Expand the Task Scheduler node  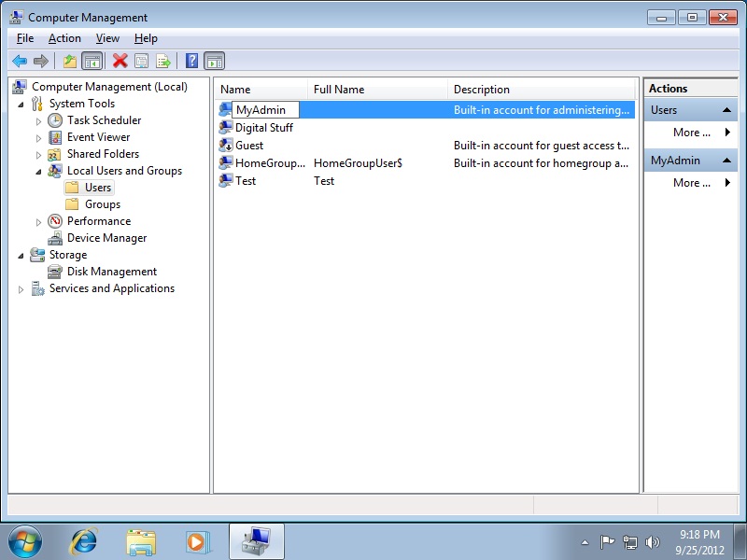[x=38, y=121]
